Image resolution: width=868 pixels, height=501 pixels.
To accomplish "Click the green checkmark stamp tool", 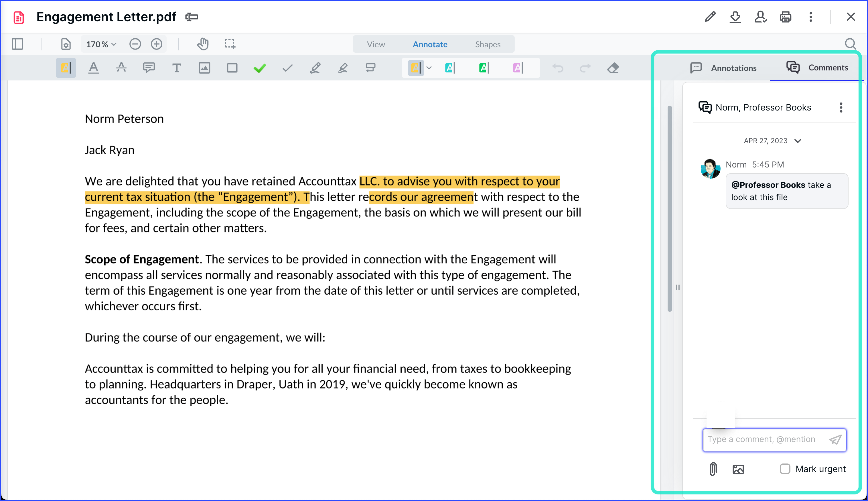I will coord(260,68).
